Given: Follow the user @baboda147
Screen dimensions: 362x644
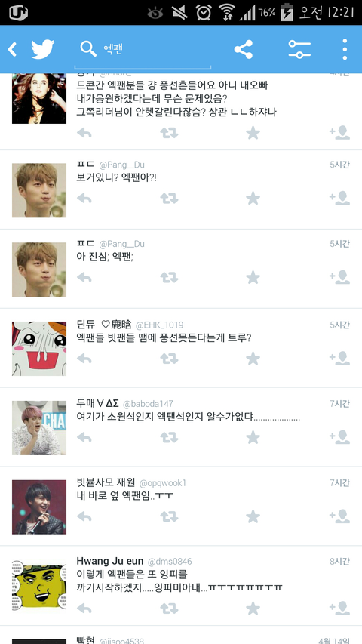Looking at the screenshot, I should tap(339, 437).
